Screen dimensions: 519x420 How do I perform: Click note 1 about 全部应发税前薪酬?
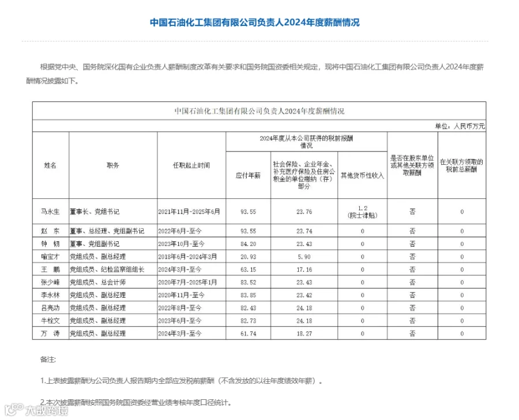click(182, 381)
